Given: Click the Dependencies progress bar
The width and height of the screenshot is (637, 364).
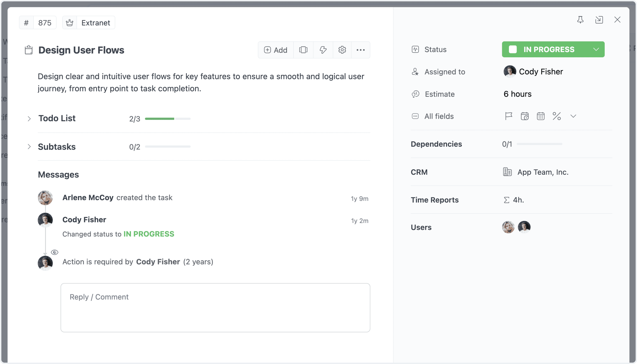Looking at the screenshot, I should [x=539, y=144].
